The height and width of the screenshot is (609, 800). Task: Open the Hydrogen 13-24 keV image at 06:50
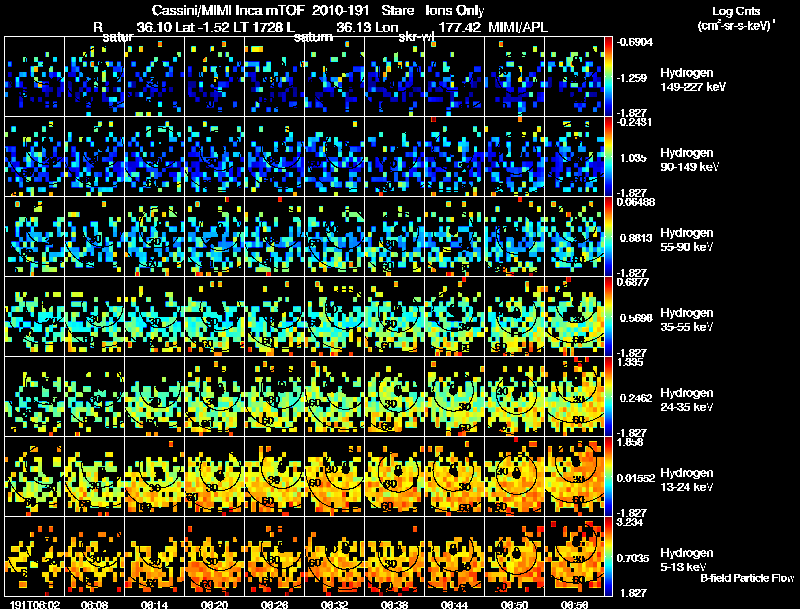coord(514,476)
